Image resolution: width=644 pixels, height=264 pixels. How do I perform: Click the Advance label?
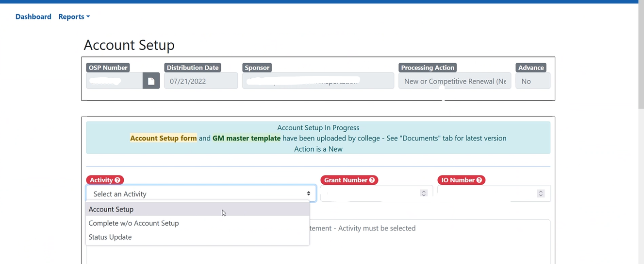point(531,68)
